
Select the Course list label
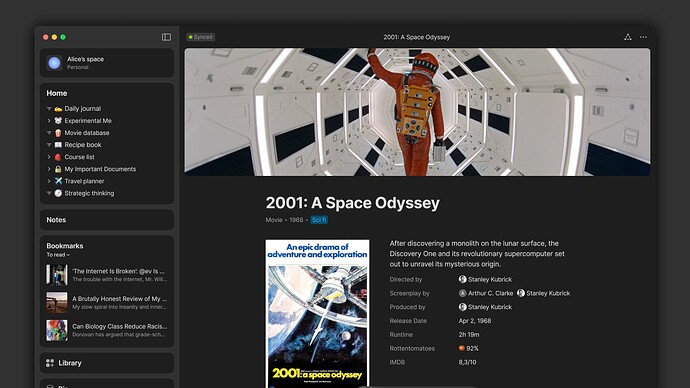click(79, 157)
